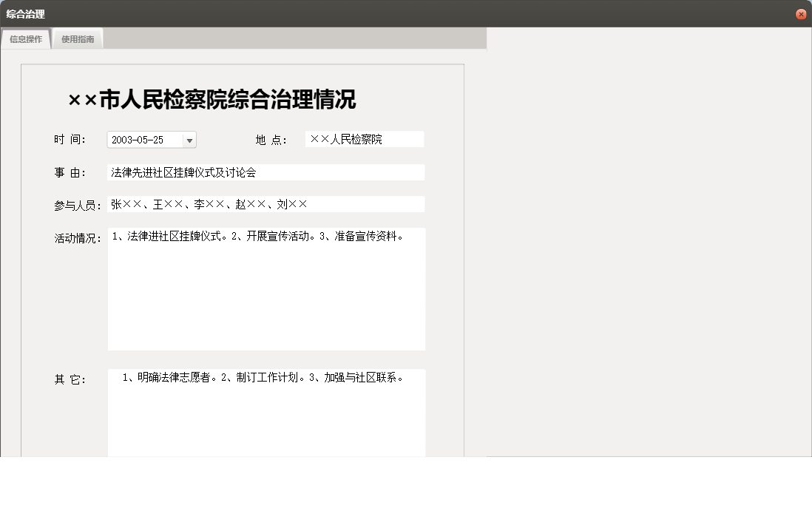Image resolution: width=812 pixels, height=508 pixels.
Task: Click the 时间 field label
Action: 70,139
